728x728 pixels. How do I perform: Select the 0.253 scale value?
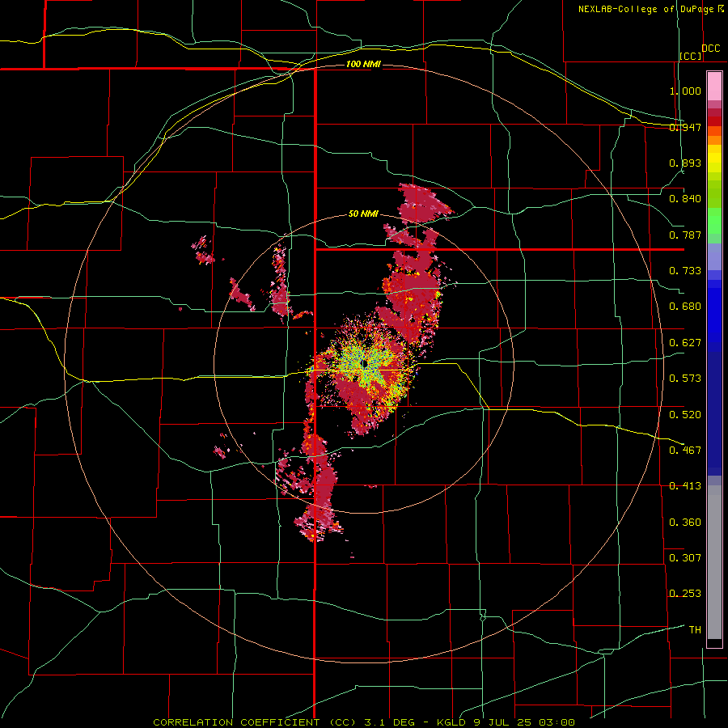(685, 594)
